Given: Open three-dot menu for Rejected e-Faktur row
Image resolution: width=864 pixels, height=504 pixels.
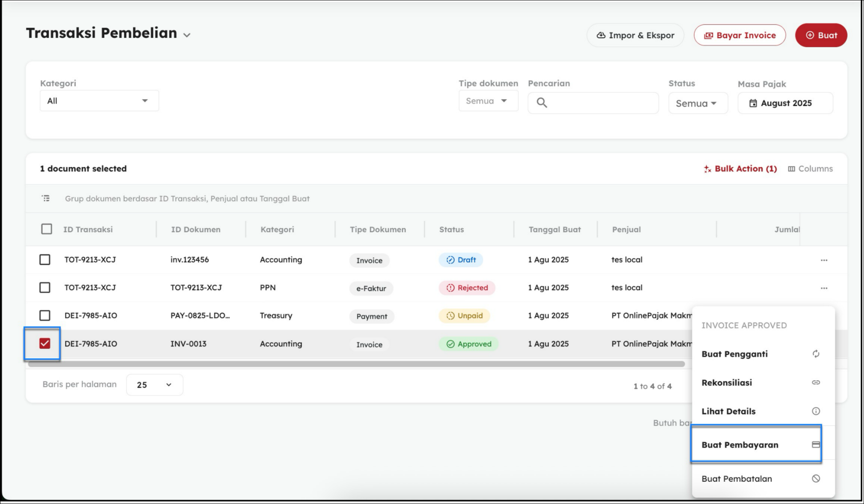Looking at the screenshot, I should coord(824,288).
